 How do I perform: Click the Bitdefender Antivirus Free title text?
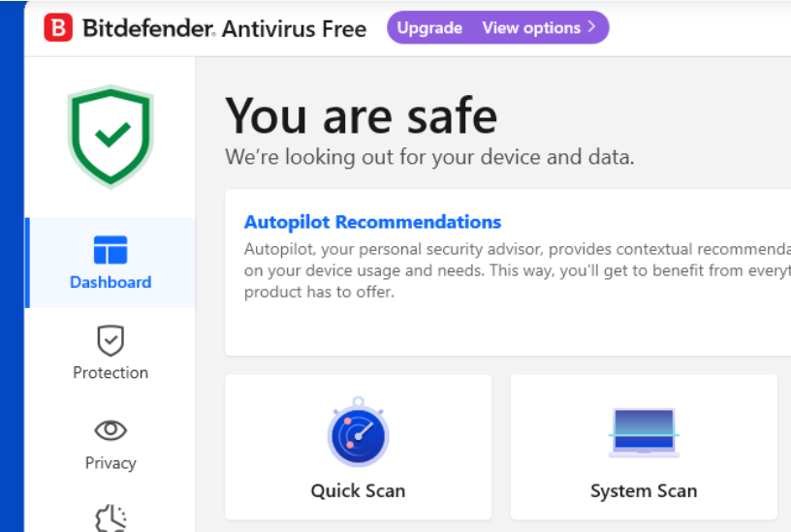coord(224,28)
